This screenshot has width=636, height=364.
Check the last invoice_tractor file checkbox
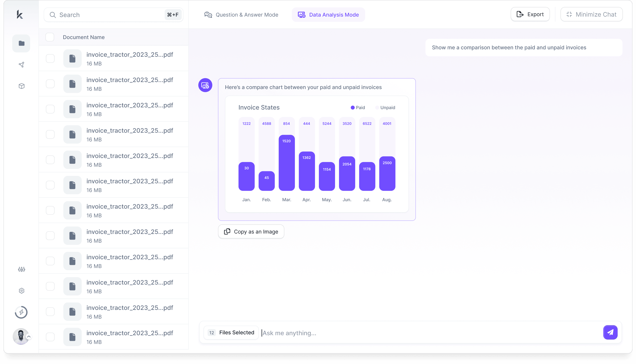click(50, 337)
